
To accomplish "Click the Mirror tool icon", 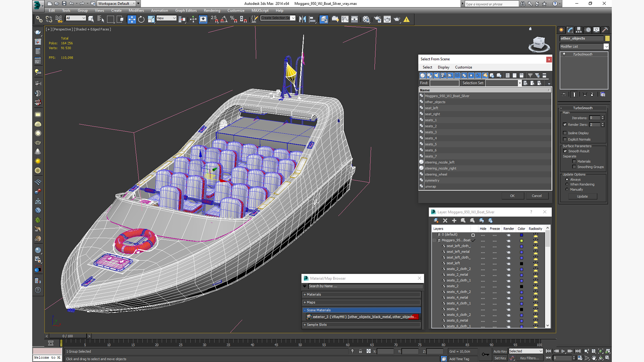I will click(x=303, y=19).
